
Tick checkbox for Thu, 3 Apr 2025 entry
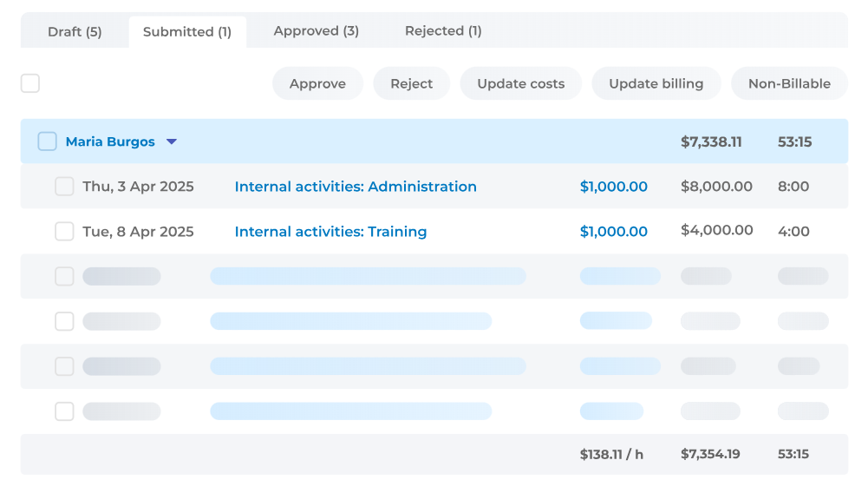[64, 186]
